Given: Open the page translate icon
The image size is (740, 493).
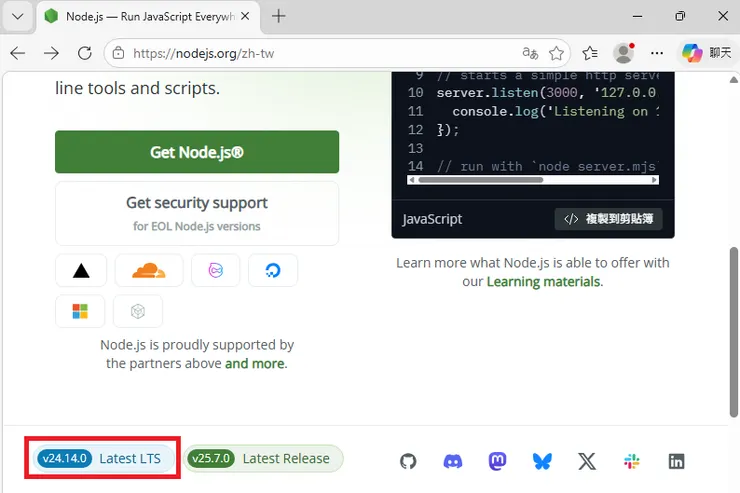Looking at the screenshot, I should click(x=530, y=53).
